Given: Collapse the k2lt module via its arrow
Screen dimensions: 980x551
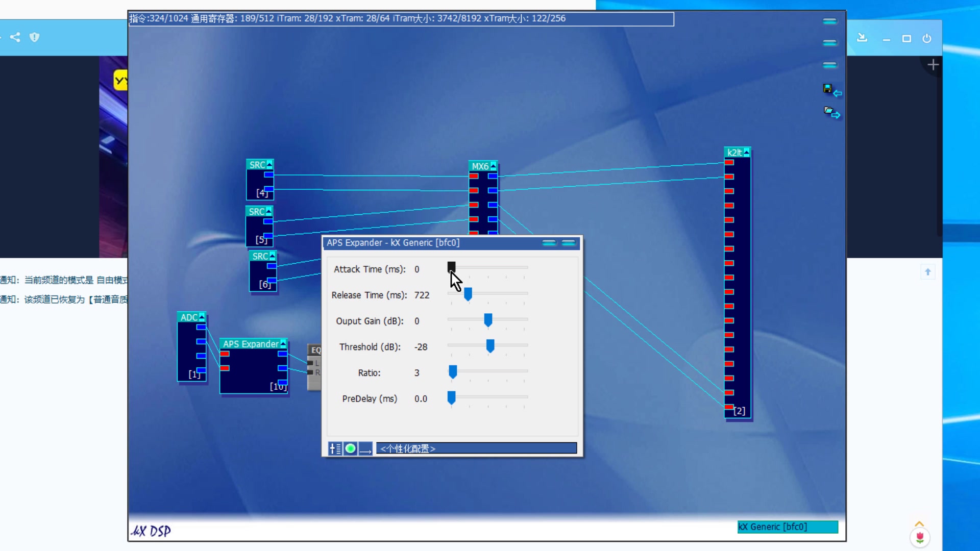Looking at the screenshot, I should pyautogui.click(x=747, y=152).
